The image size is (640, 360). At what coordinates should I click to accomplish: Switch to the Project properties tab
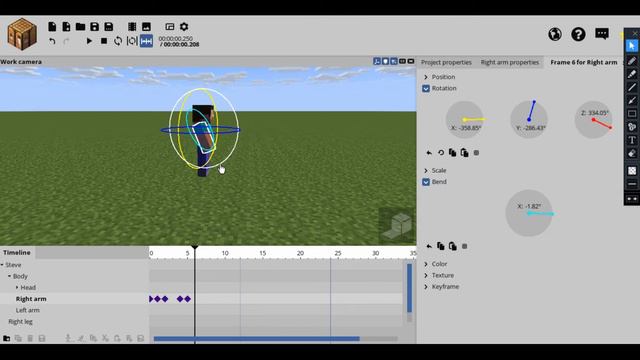click(446, 62)
